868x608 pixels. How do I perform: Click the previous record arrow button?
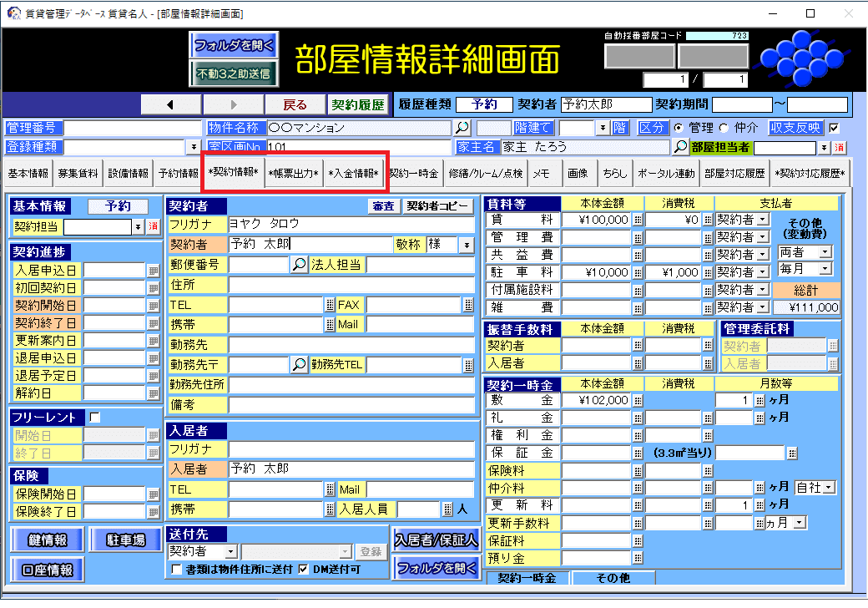click(x=170, y=104)
